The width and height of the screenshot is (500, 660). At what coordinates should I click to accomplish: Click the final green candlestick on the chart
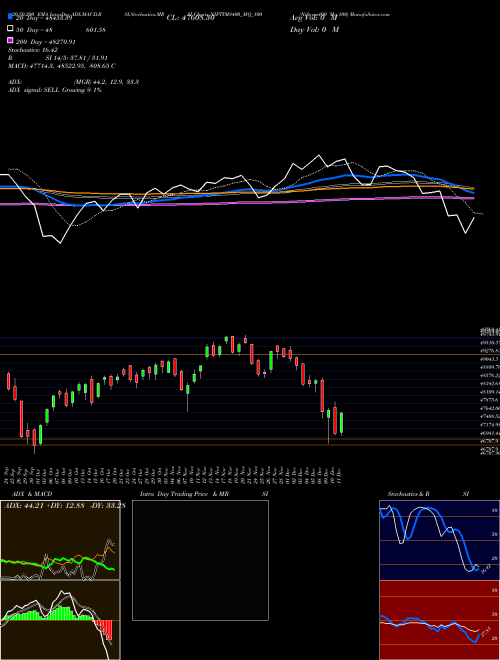point(341,423)
